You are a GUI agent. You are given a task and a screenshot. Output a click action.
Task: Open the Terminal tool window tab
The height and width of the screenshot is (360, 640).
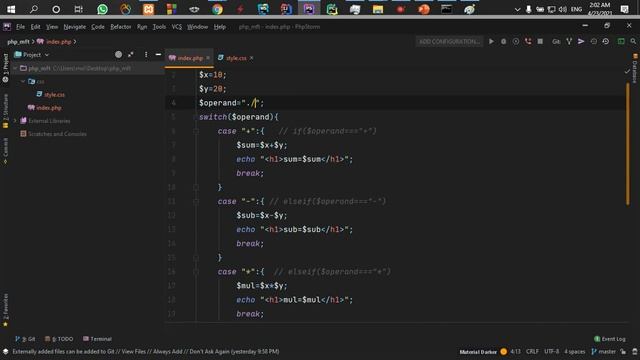pyautogui.click(x=98, y=339)
